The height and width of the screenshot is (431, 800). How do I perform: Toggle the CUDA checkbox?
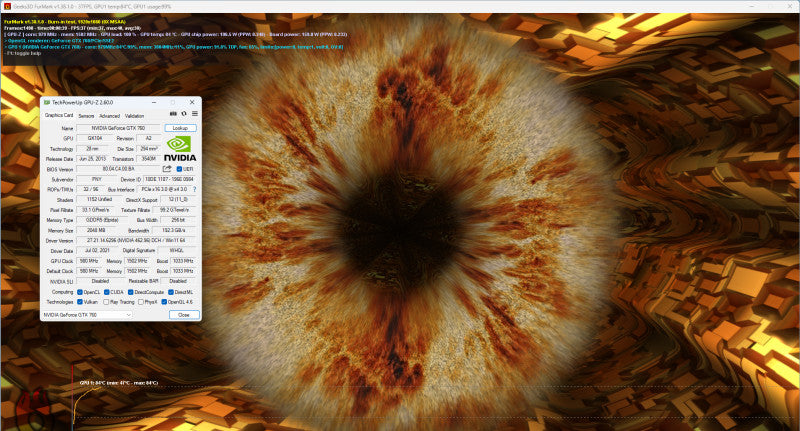point(107,292)
